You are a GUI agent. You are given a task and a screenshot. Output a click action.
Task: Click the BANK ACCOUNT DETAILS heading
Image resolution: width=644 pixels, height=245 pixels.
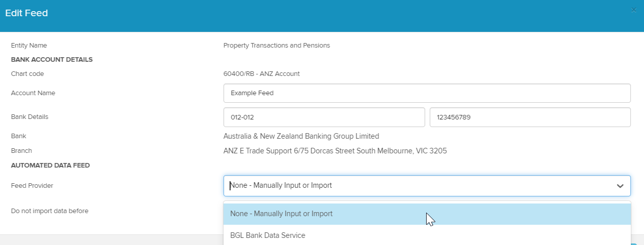click(x=52, y=59)
